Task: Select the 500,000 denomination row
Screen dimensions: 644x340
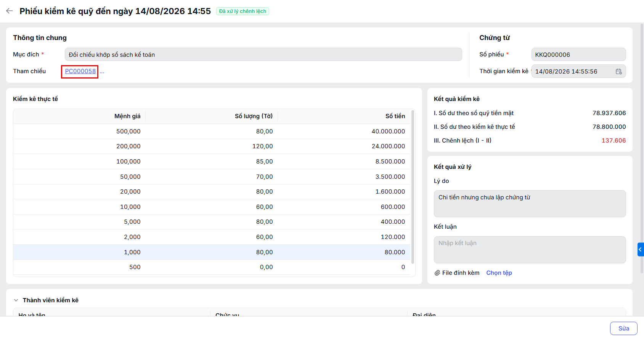Action: pos(212,132)
